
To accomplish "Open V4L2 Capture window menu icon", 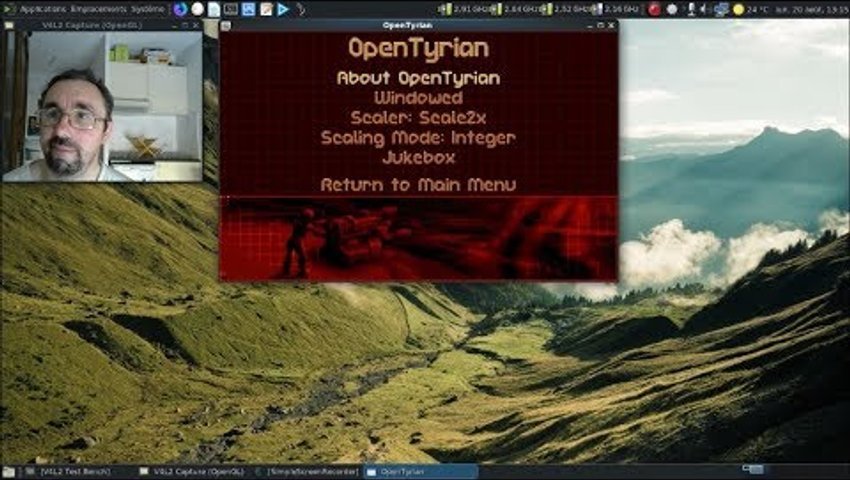I will coord(9,25).
